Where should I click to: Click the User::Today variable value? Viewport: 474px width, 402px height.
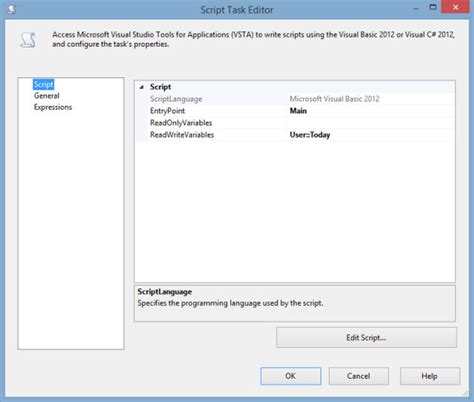[x=310, y=135]
